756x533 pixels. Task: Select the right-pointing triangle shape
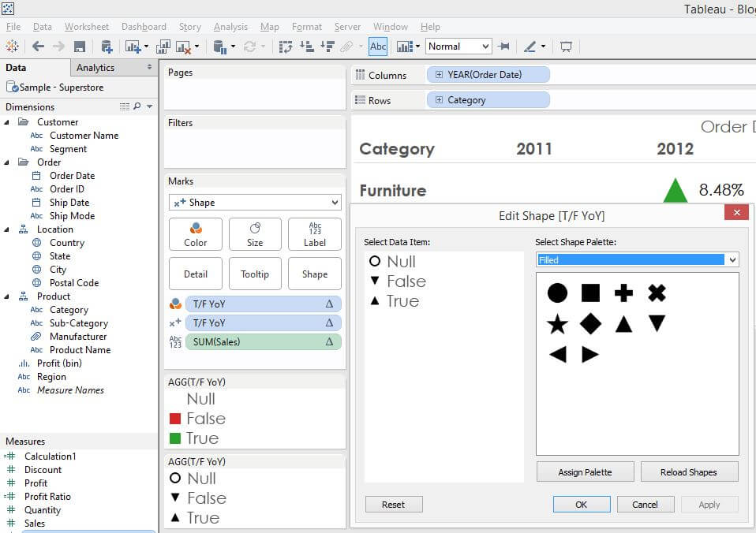point(590,354)
